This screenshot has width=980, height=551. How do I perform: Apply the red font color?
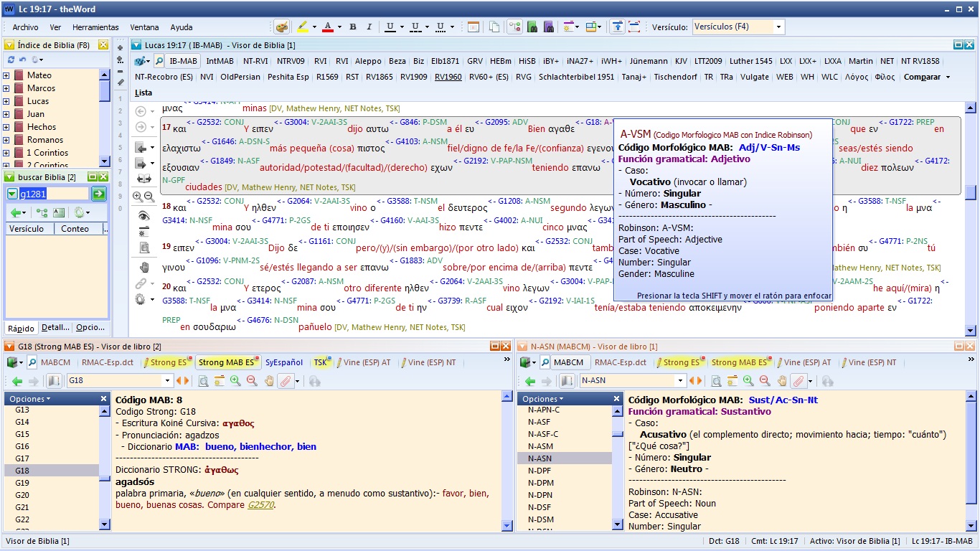(327, 27)
